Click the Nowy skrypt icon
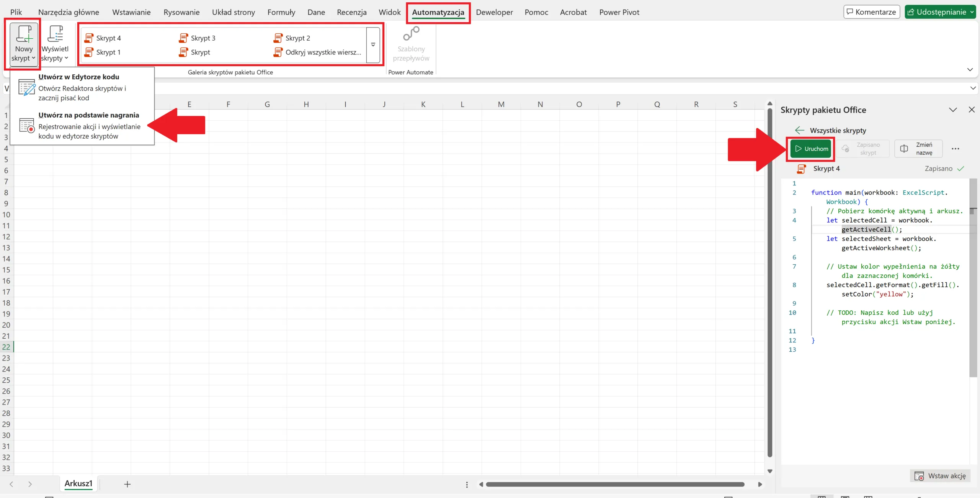Image resolution: width=980 pixels, height=498 pixels. point(24,34)
